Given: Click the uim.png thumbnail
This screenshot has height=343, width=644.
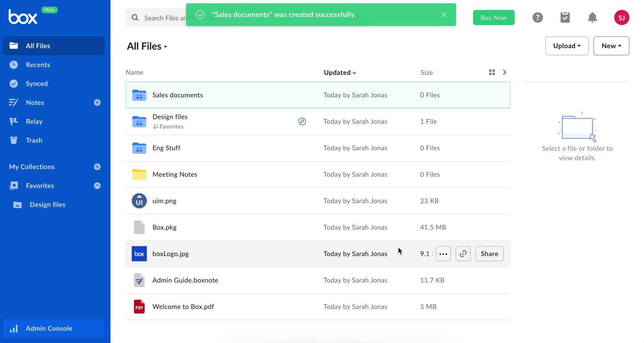Looking at the screenshot, I should click(x=139, y=201).
